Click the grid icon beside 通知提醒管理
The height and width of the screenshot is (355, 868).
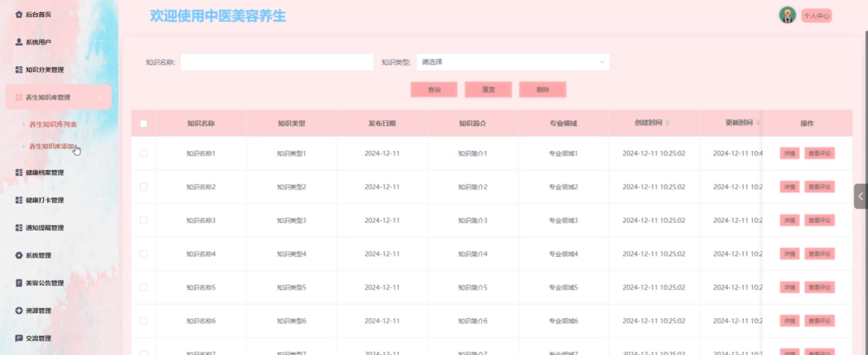pos(19,228)
